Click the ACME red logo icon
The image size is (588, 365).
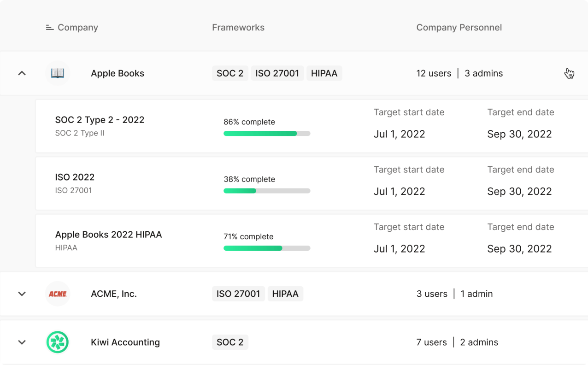coord(58,294)
